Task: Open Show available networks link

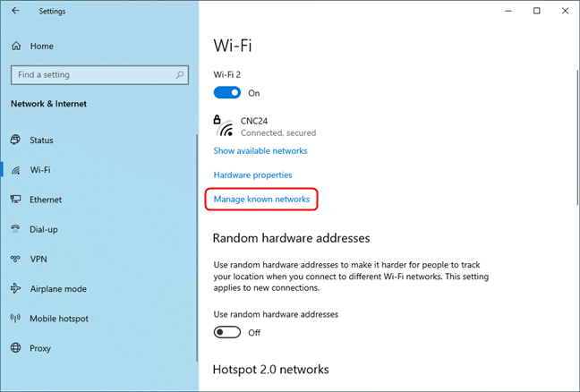Action: click(x=260, y=151)
